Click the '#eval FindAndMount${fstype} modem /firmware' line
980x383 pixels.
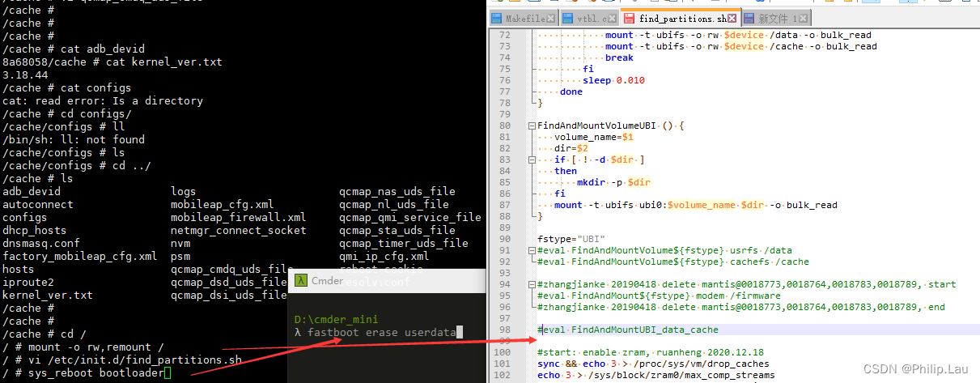point(659,296)
